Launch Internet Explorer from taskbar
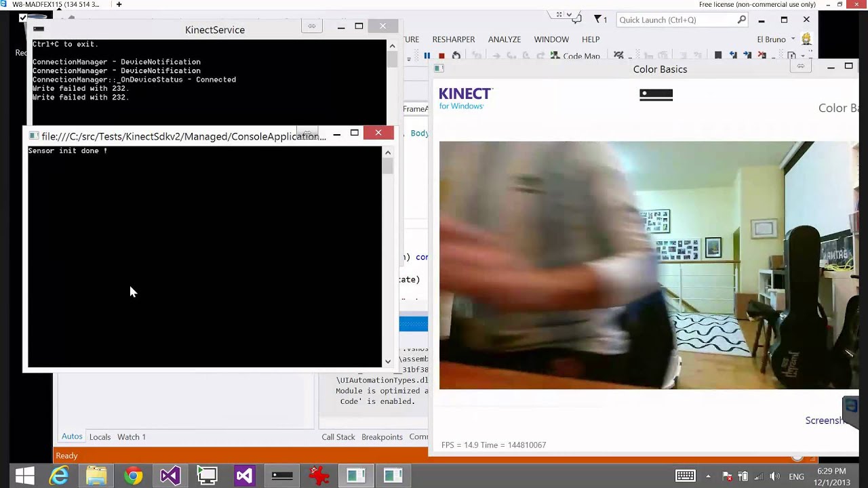This screenshot has height=488, width=868. tap(59, 476)
